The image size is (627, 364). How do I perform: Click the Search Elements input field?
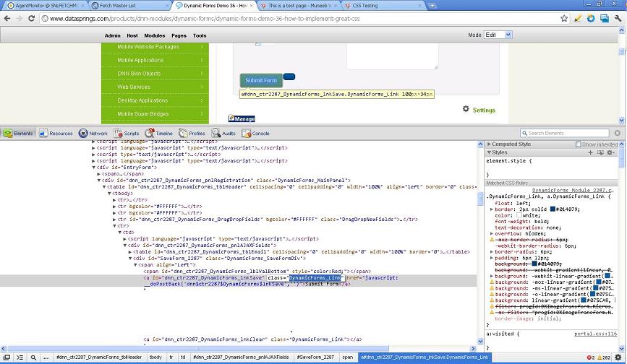tap(565, 133)
